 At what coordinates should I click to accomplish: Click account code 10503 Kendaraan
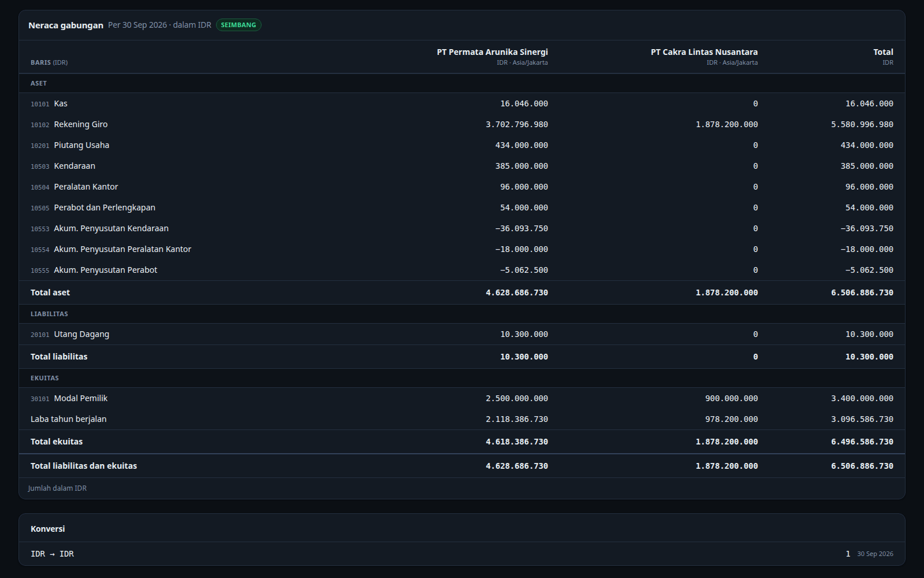tap(63, 166)
